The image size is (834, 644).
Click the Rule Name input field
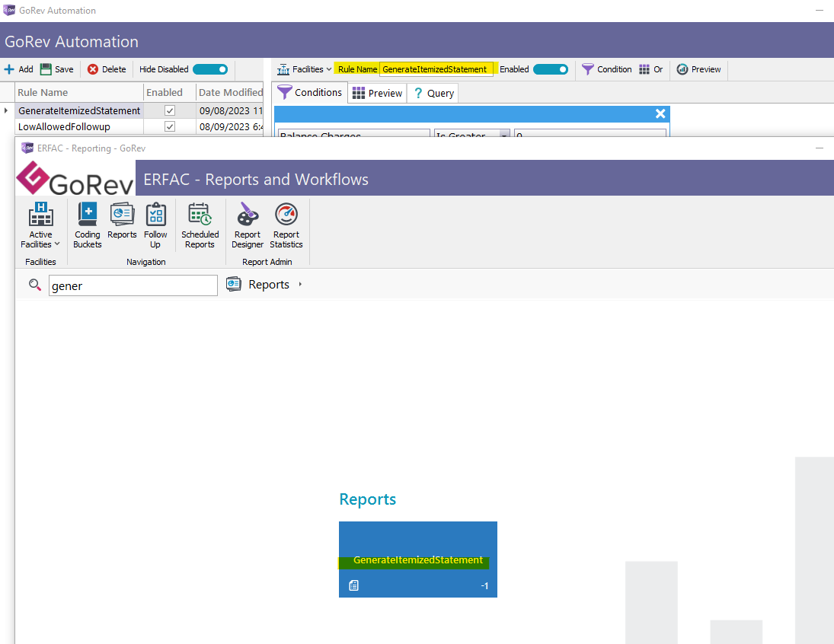click(x=436, y=69)
